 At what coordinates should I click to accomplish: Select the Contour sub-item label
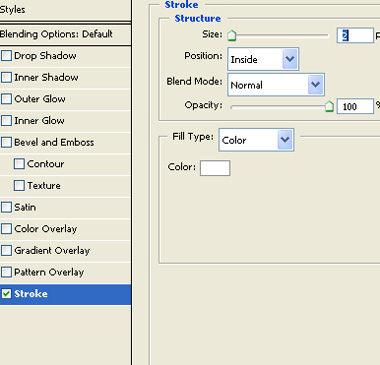click(x=46, y=164)
